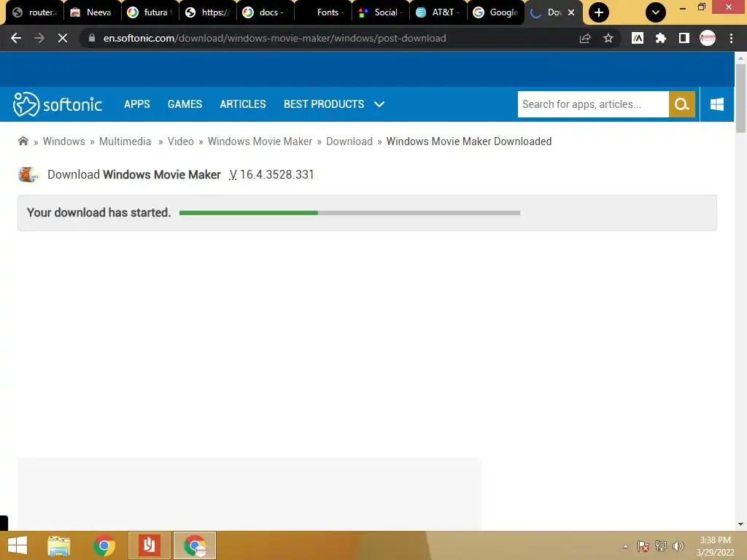Open the Chrome profile avatar
The height and width of the screenshot is (560, 747).
[708, 38]
